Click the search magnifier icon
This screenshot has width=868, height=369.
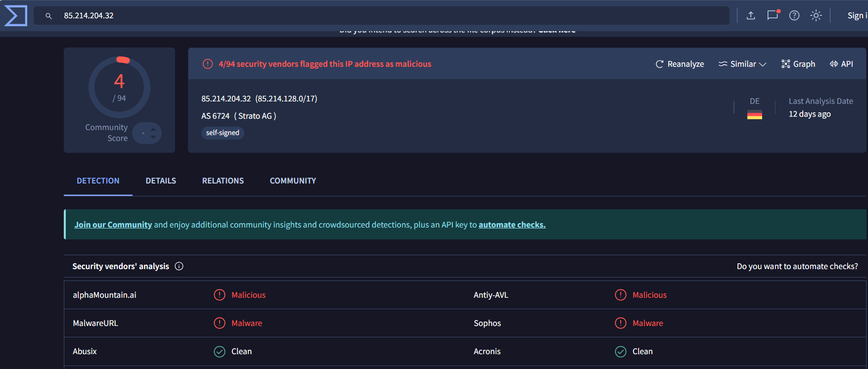coord(48,16)
